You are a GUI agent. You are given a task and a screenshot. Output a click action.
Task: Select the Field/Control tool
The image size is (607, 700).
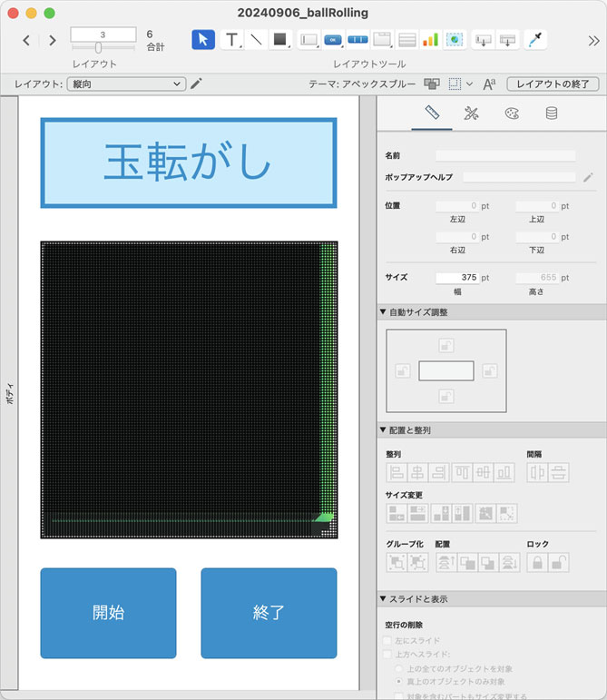tap(308, 40)
